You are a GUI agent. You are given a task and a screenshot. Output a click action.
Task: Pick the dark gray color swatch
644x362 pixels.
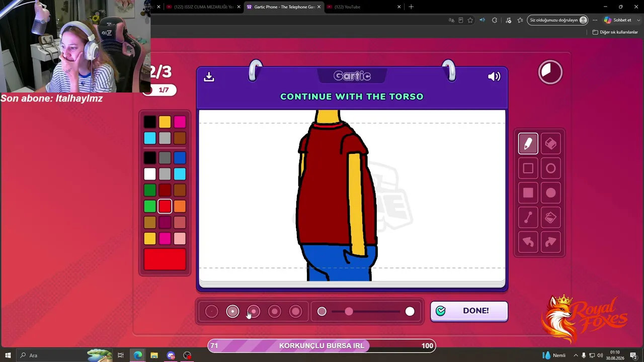(165, 158)
